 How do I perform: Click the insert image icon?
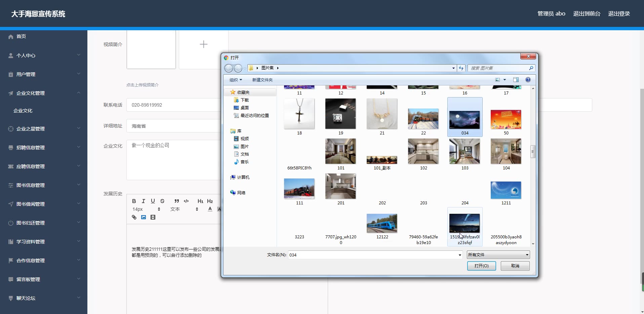click(x=144, y=217)
